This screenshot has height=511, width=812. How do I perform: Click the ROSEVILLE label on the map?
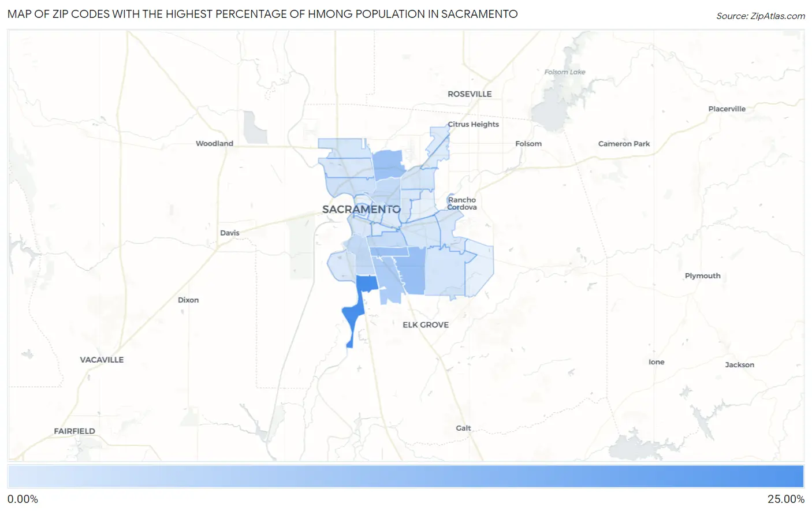pos(470,94)
